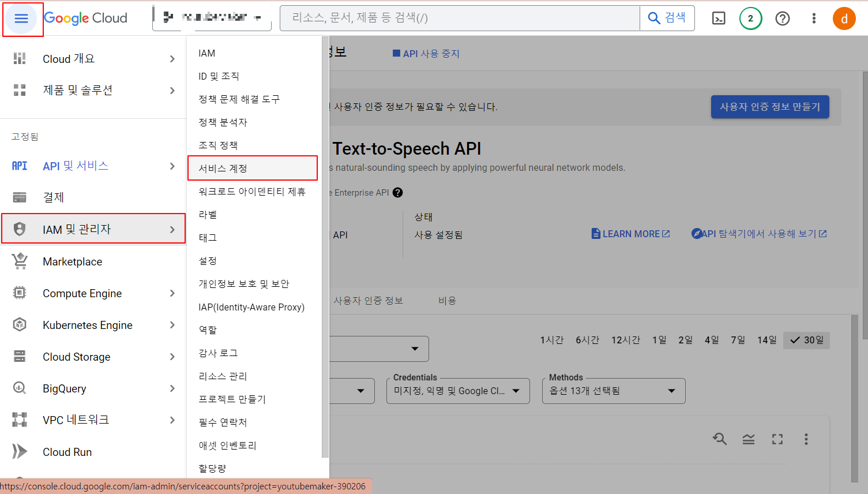The height and width of the screenshot is (494, 868).
Task: Expand Compute Engine submenu arrow
Action: (172, 293)
